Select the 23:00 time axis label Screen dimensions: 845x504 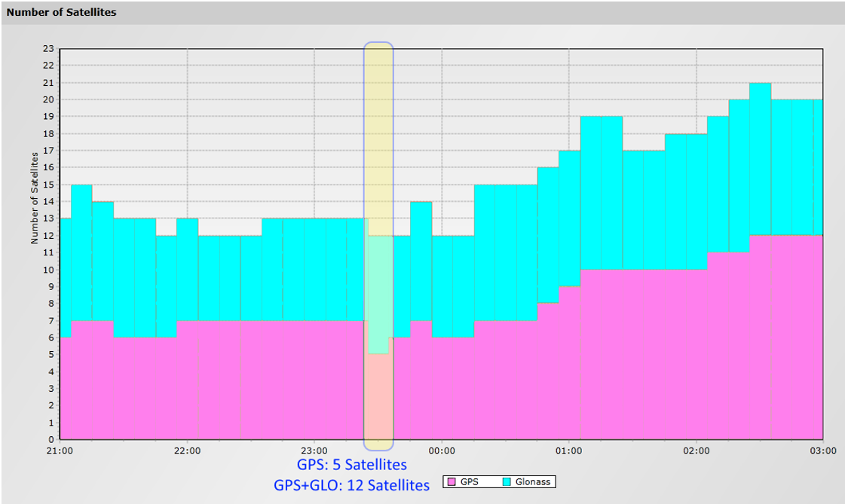tap(314, 451)
